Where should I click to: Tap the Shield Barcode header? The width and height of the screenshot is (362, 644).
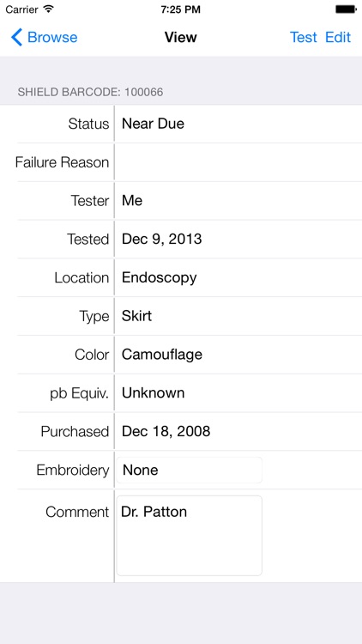pos(90,92)
